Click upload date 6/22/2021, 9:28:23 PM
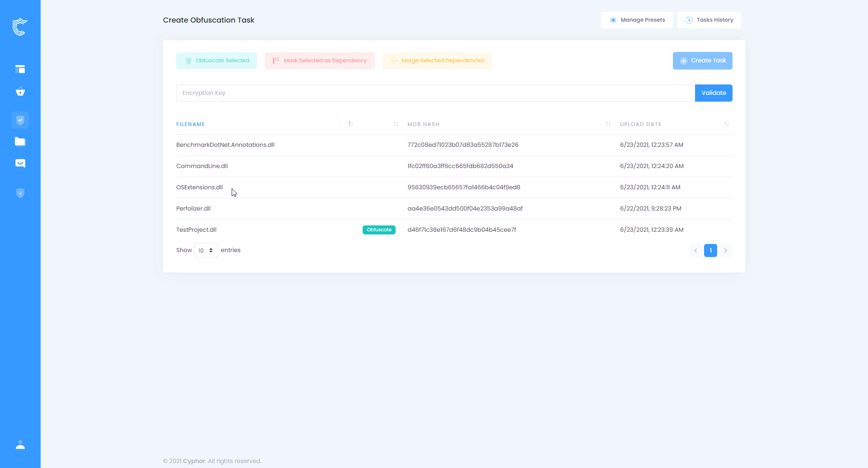Image resolution: width=868 pixels, height=468 pixels. coord(651,209)
